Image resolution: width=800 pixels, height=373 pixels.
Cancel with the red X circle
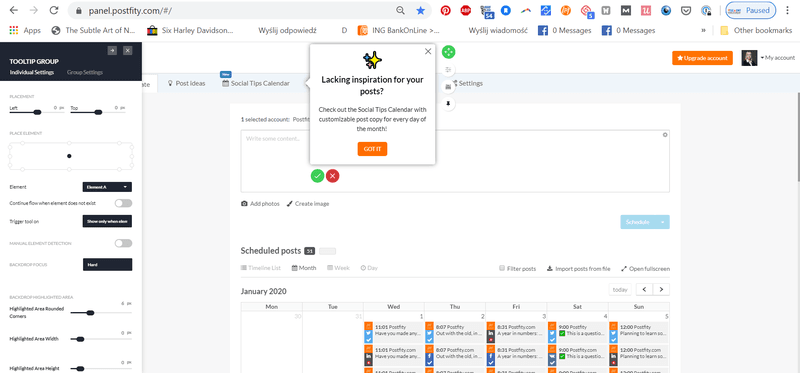(x=333, y=176)
